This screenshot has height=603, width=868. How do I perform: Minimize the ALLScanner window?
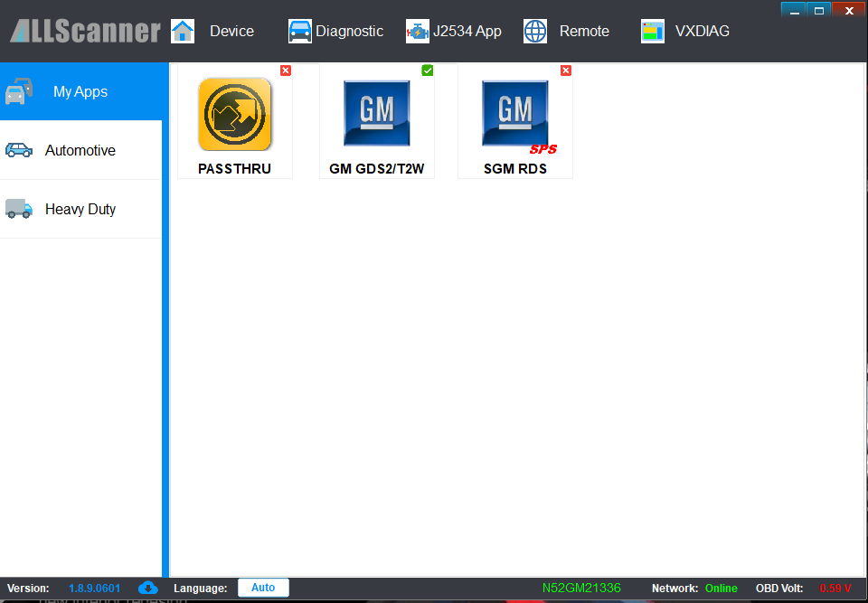click(794, 9)
